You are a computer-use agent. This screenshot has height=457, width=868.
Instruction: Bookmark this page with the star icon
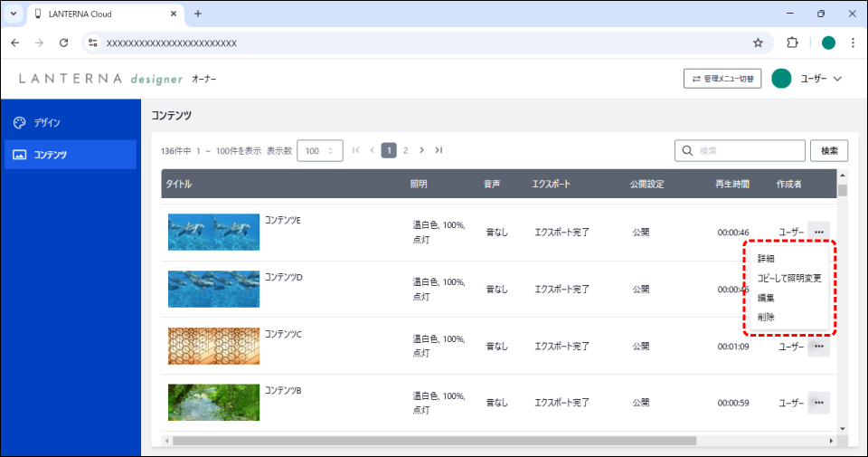[x=758, y=43]
